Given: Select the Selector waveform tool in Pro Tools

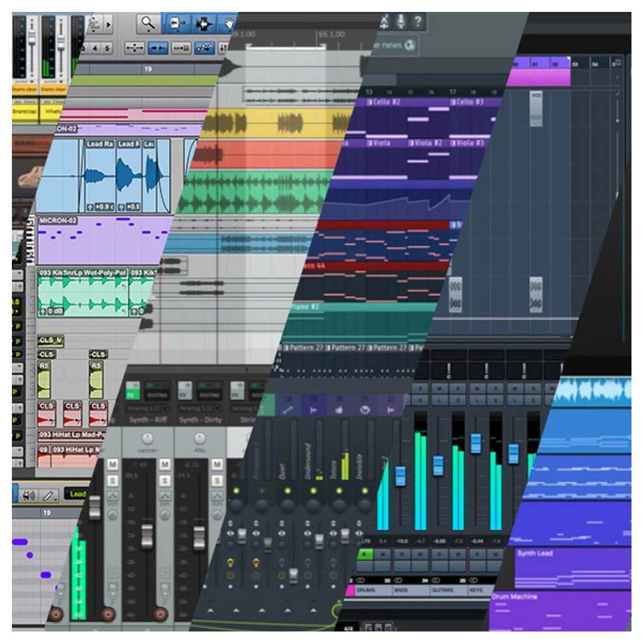Looking at the screenshot, I should [204, 23].
